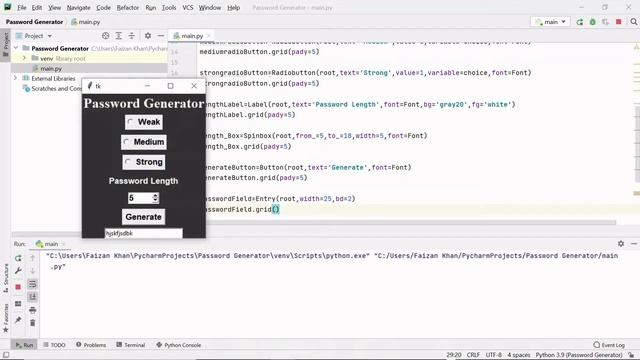Viewport: 640px width, 360px height.
Task: Click the print icon in Run panel
Action: [33, 310]
